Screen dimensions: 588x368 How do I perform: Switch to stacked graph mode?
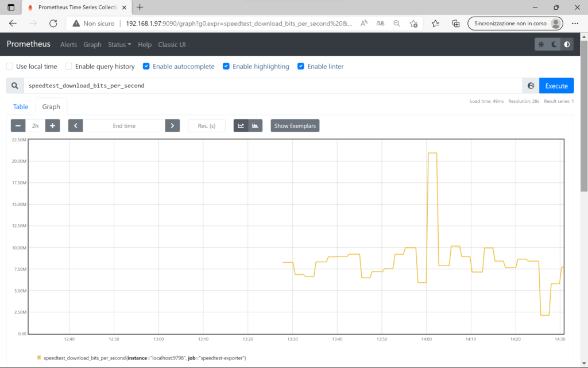255,125
